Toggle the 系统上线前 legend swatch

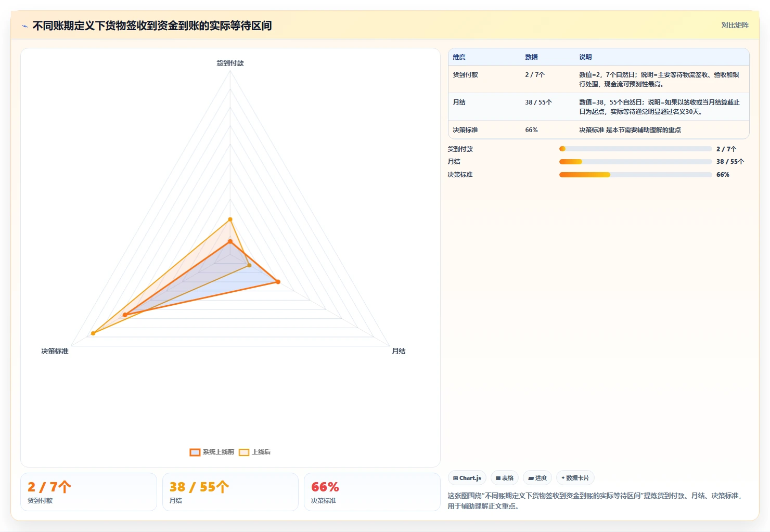pyautogui.click(x=195, y=452)
